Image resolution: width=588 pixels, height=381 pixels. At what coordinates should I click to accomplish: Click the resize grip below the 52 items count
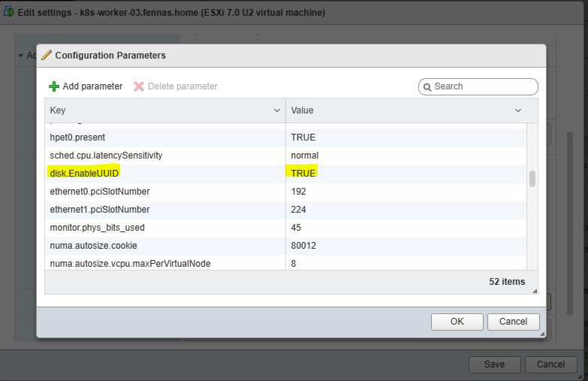[535, 291]
